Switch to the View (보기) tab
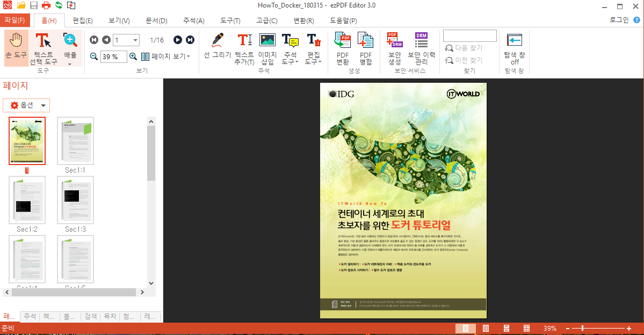 (x=119, y=20)
